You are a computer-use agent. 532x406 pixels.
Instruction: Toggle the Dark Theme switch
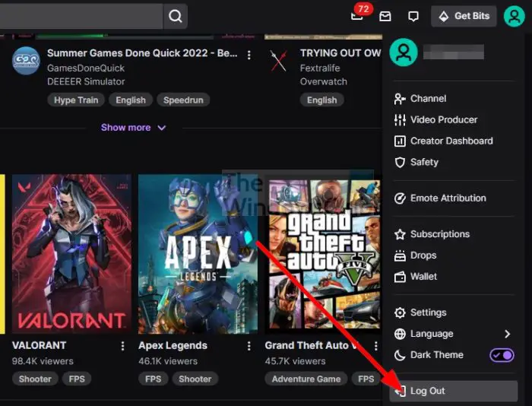coord(502,355)
